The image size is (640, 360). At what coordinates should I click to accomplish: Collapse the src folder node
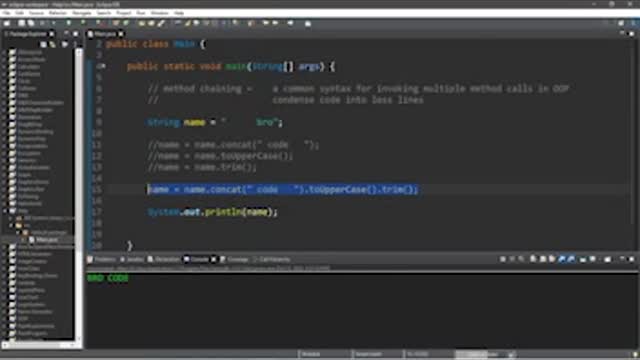pos(11,225)
